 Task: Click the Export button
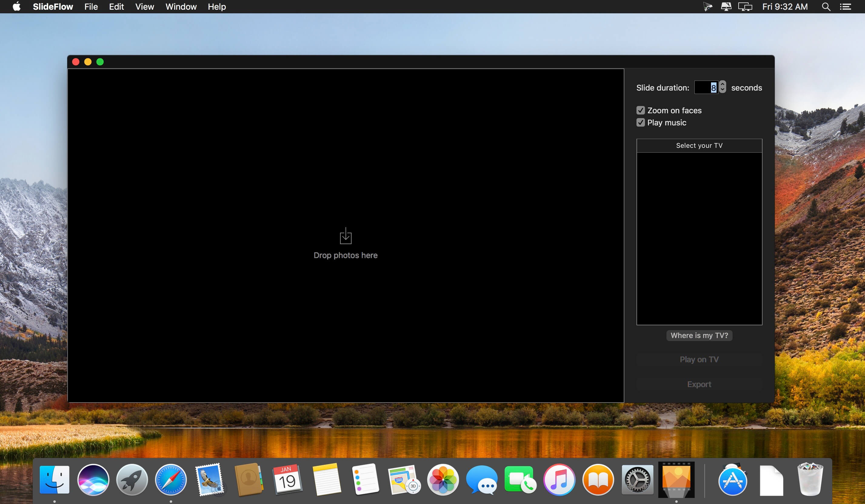tap(699, 384)
